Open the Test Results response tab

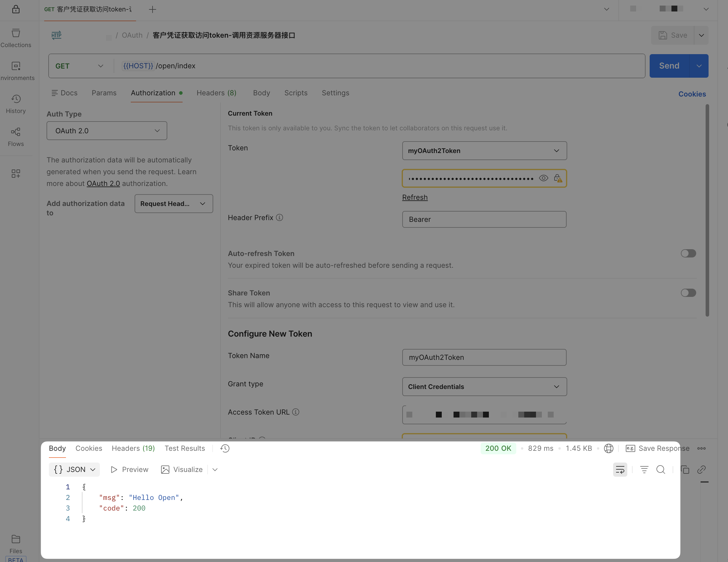(185, 448)
